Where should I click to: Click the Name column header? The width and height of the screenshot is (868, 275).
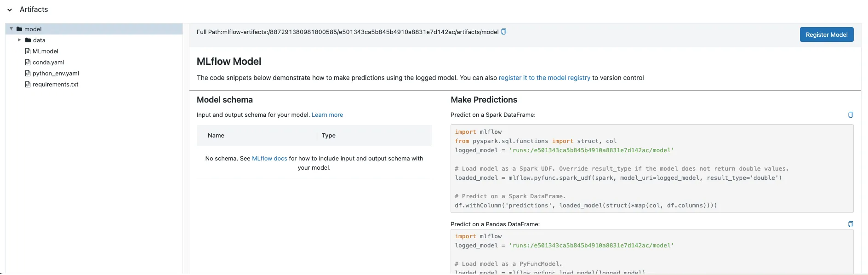coord(216,135)
